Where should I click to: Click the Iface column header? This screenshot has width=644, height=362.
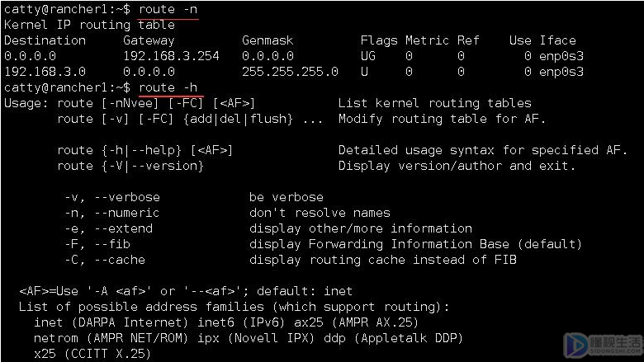(x=558, y=40)
